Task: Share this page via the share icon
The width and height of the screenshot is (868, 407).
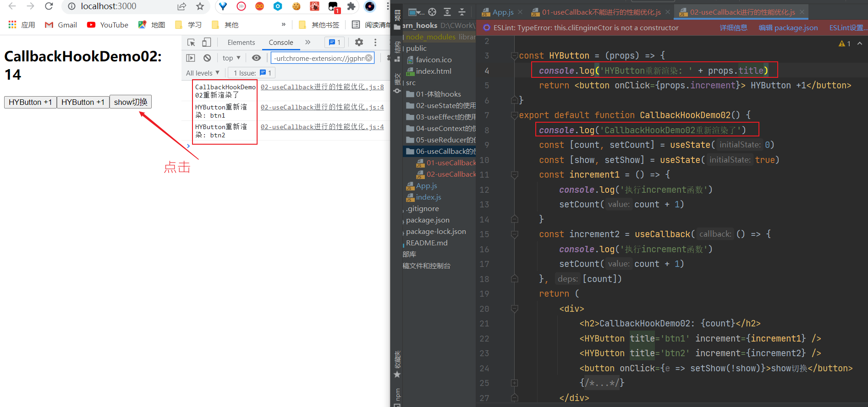Action: coord(182,6)
